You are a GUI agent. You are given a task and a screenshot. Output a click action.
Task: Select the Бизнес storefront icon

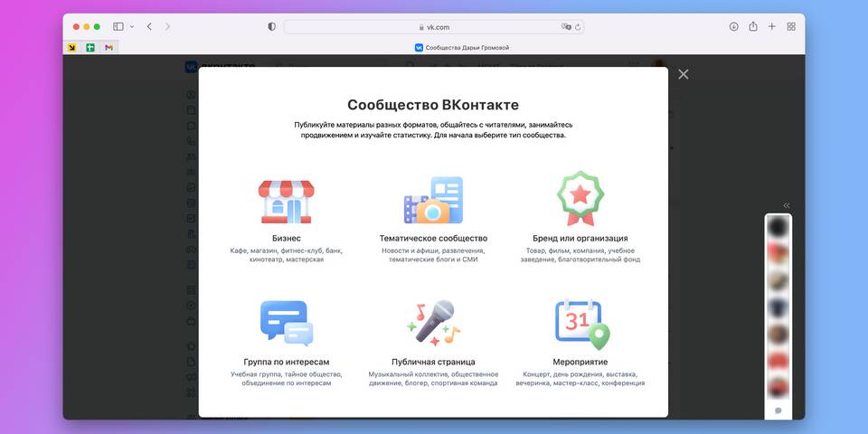[287, 202]
